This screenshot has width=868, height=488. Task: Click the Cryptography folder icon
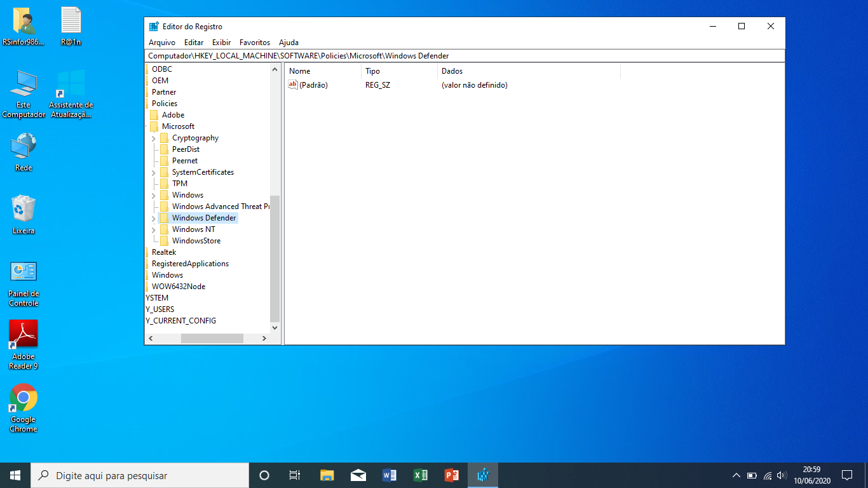click(164, 138)
